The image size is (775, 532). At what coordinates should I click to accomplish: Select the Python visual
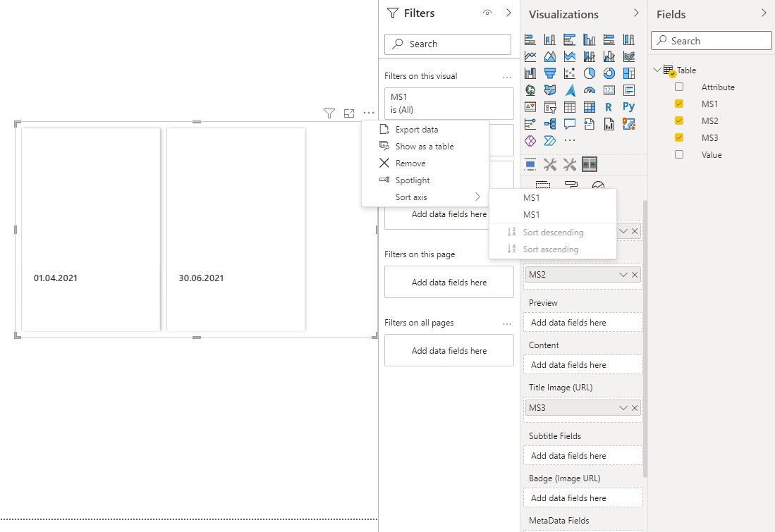(x=629, y=106)
